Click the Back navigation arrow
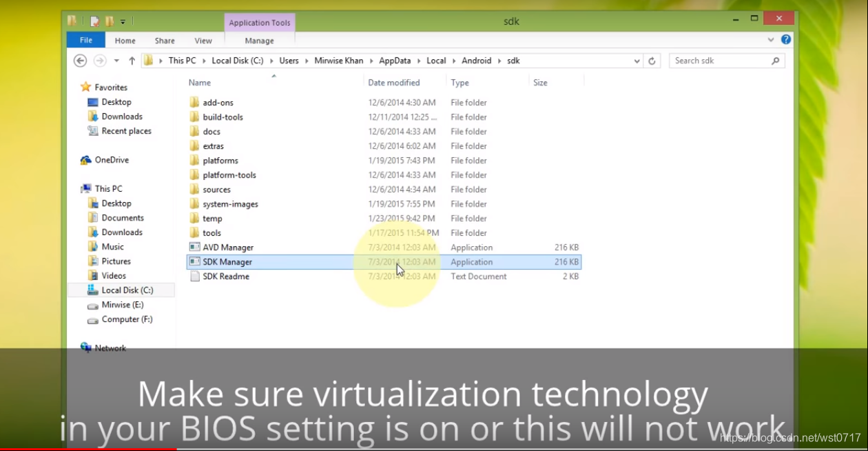868x451 pixels. click(x=80, y=61)
